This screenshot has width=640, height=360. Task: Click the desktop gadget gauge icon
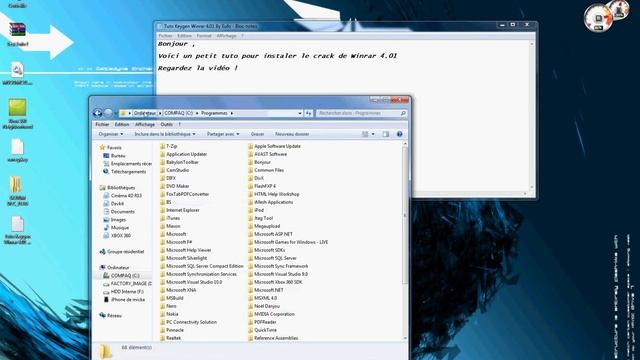pyautogui.click(x=598, y=18)
